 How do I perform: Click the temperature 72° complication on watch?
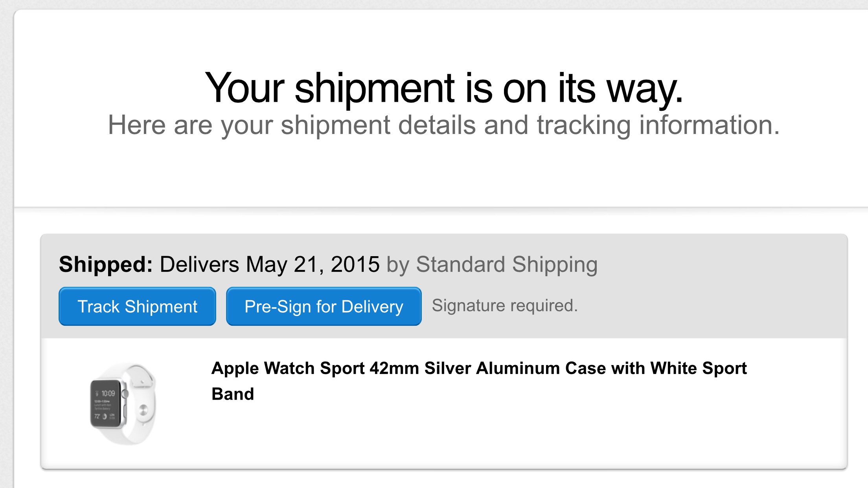click(x=97, y=416)
